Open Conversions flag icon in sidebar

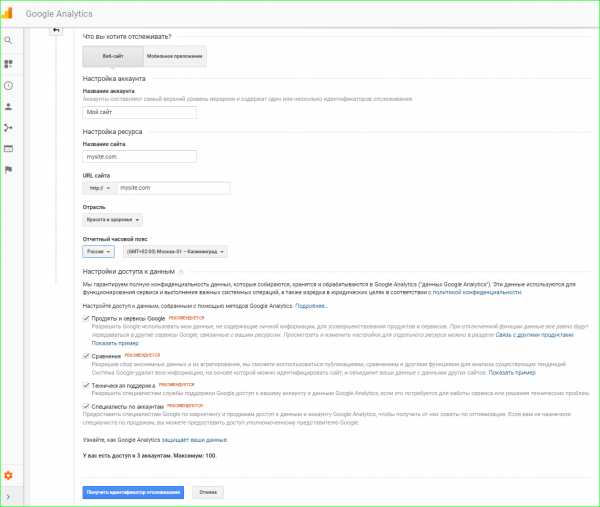pos(8,169)
